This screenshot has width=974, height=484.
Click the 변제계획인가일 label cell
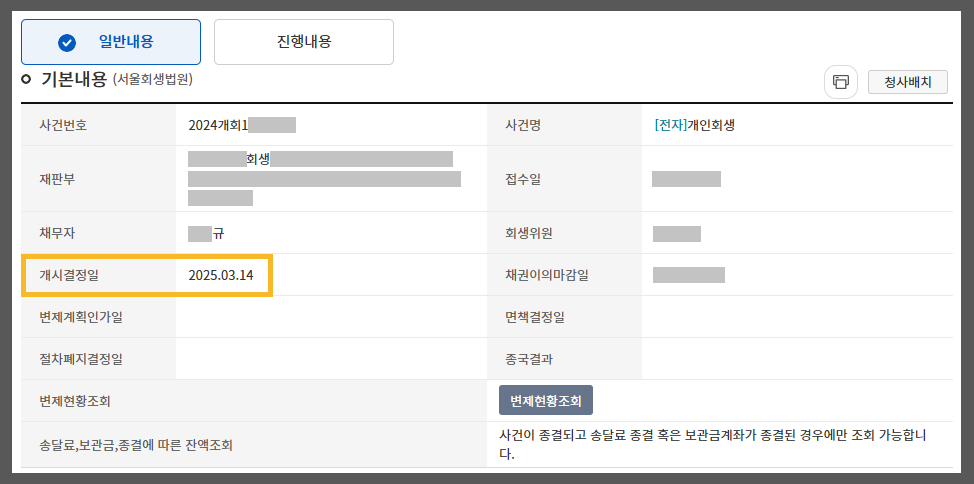coord(99,317)
